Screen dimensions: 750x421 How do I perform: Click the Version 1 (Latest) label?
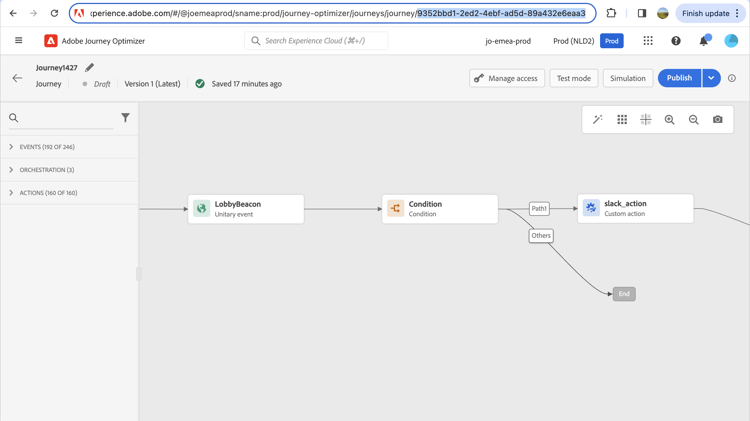click(x=152, y=84)
